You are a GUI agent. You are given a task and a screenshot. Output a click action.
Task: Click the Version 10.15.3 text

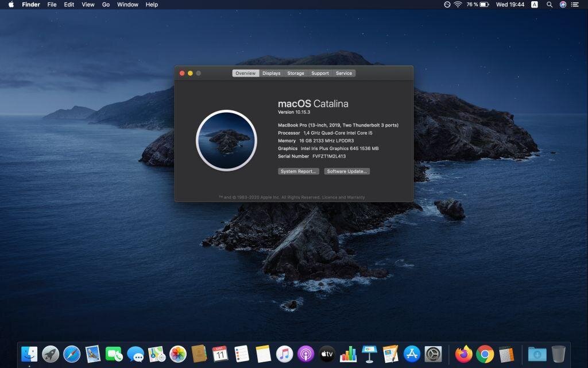coord(294,112)
